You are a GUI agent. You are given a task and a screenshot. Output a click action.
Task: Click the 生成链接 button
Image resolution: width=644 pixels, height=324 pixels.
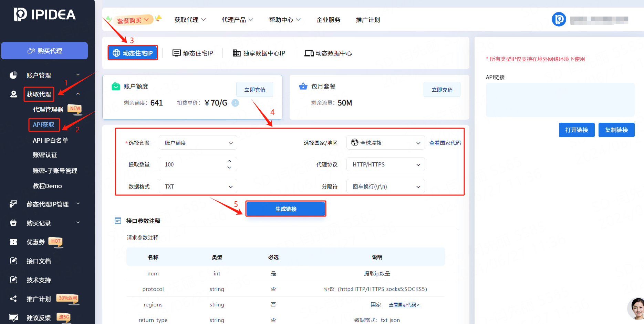click(286, 209)
